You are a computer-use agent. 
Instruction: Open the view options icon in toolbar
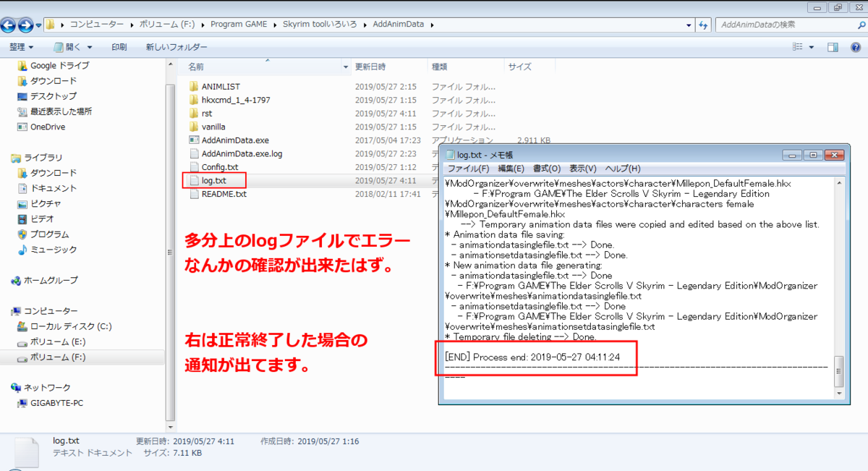798,47
